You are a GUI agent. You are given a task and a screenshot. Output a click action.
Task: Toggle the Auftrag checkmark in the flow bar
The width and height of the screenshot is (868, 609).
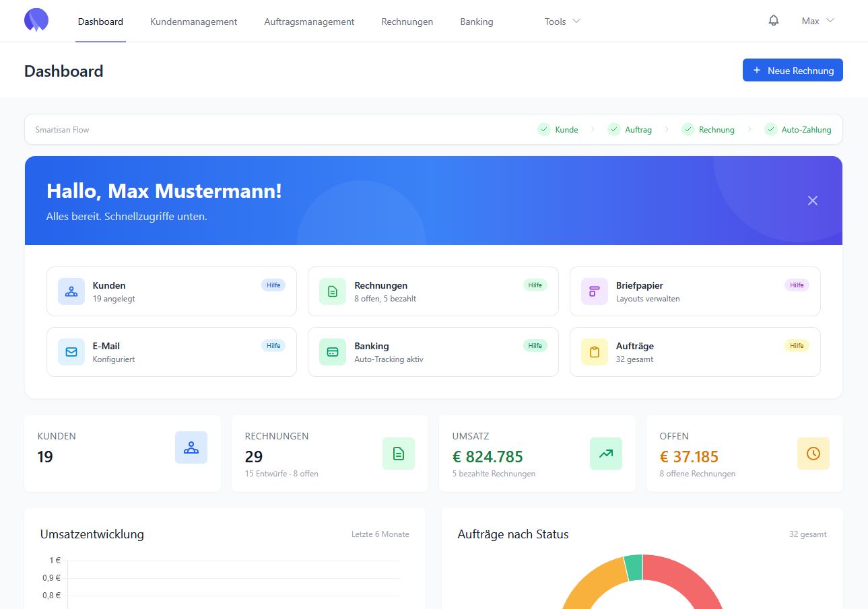click(x=613, y=129)
